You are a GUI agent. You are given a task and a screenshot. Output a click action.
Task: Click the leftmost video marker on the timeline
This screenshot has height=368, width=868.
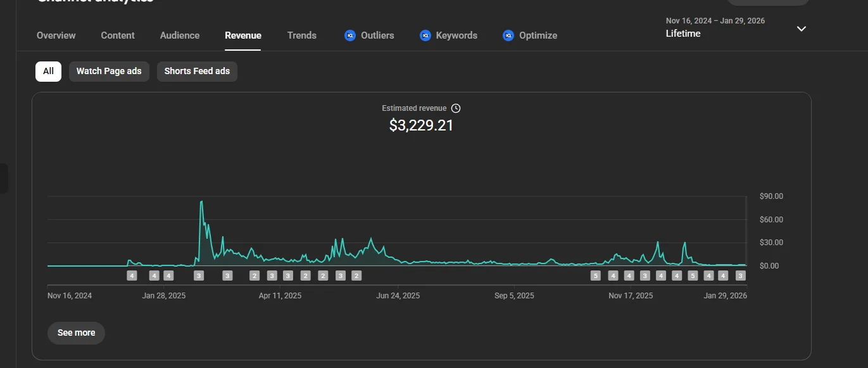click(132, 276)
